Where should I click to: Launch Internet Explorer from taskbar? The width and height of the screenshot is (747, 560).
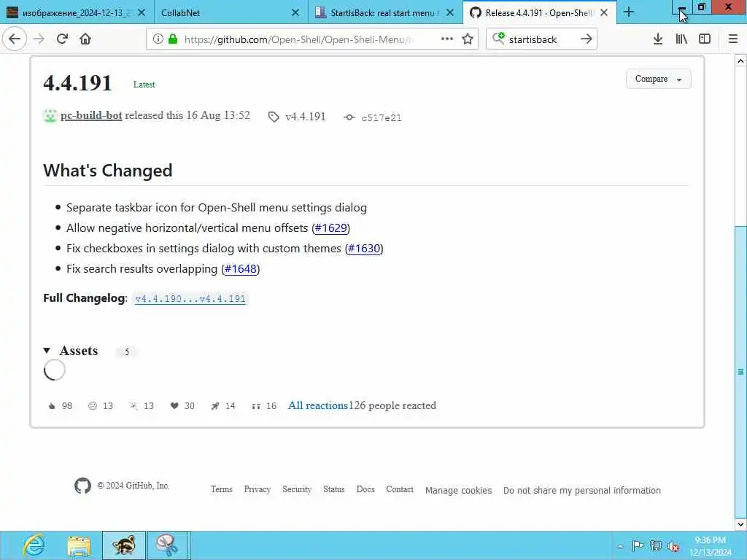coord(34,545)
